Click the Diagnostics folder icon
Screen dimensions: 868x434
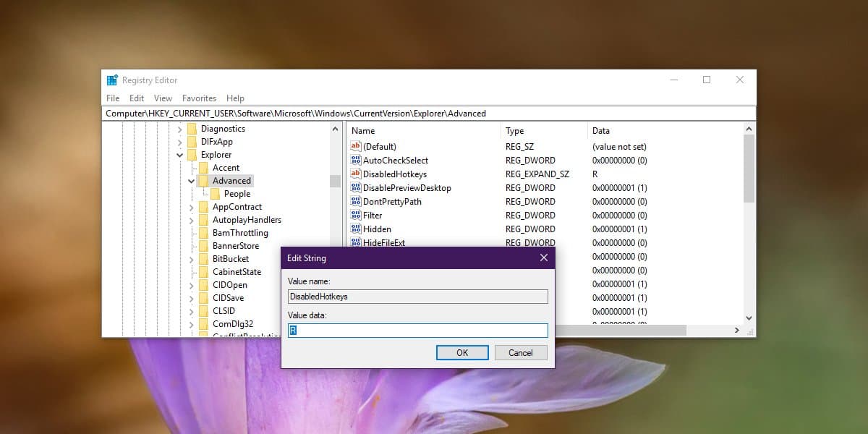pos(192,129)
